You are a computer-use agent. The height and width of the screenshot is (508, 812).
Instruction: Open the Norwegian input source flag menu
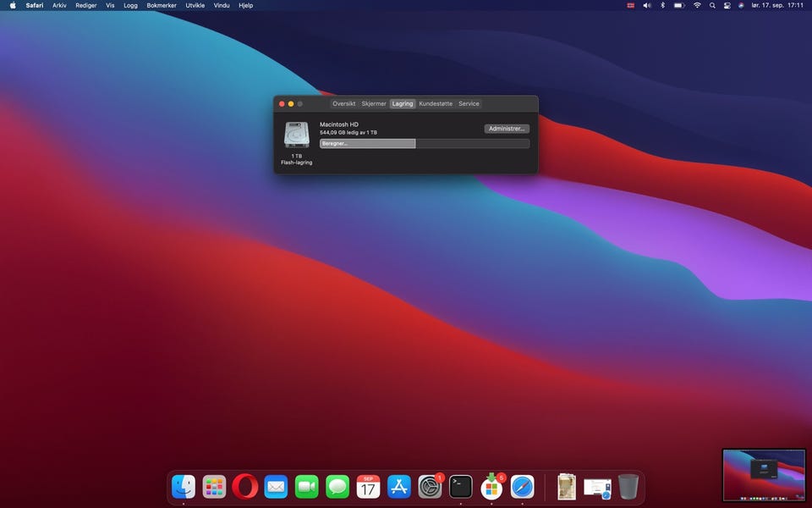629,5
